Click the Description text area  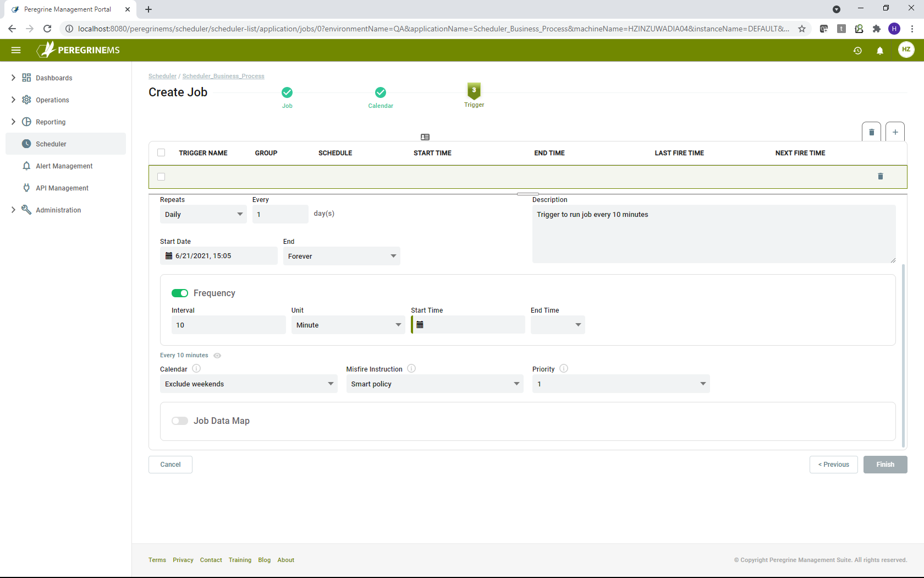pyautogui.click(x=714, y=234)
